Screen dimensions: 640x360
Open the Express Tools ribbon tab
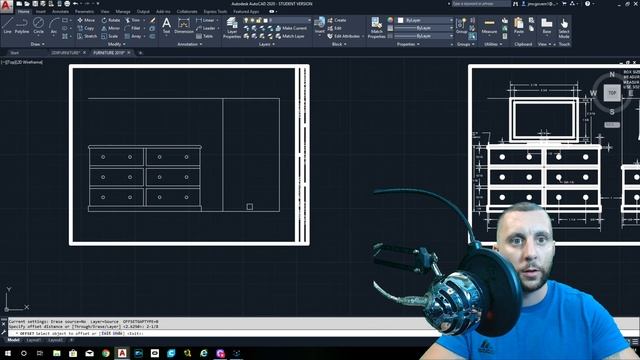point(216,12)
